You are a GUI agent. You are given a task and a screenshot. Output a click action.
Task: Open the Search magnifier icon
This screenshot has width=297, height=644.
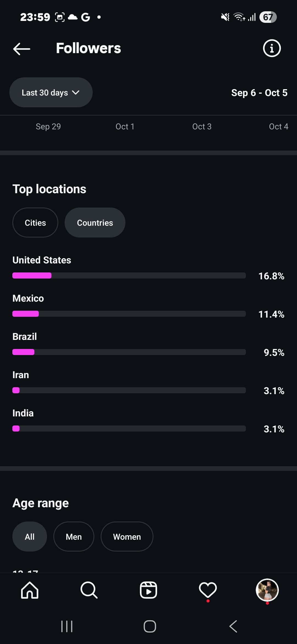tap(89, 590)
